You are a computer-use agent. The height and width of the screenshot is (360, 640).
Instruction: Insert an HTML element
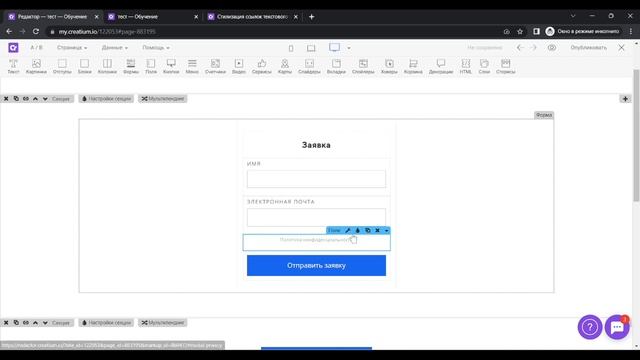465,66
